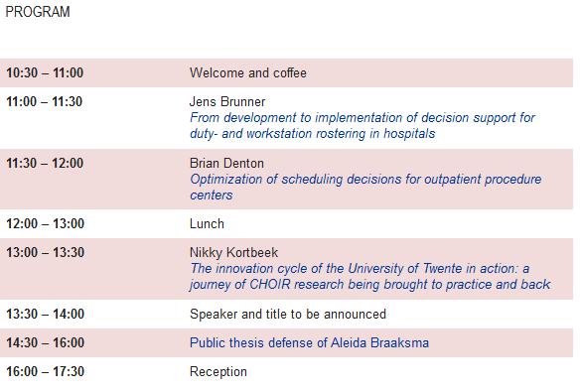Viewport: 580px width, 392px height.
Task: Select the 10:30 – 11:00 time slot
Action: click(x=45, y=72)
